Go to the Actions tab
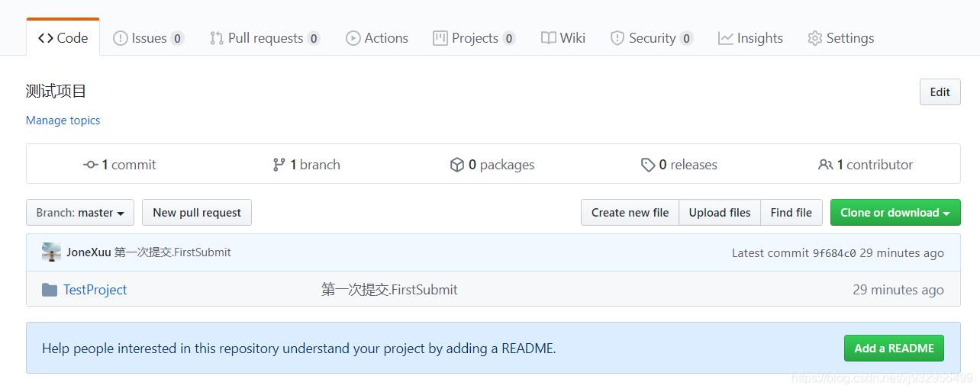The image size is (980, 392). point(376,38)
